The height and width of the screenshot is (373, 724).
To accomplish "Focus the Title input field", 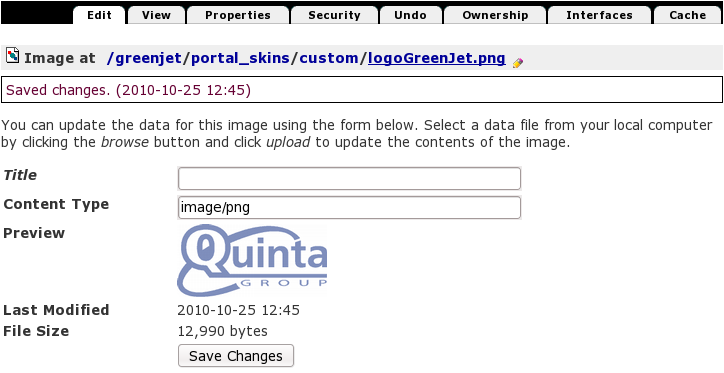I will [x=350, y=179].
